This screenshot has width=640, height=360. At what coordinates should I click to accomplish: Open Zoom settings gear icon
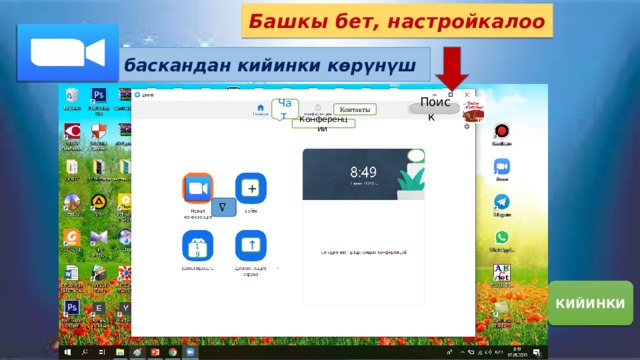coord(467,127)
